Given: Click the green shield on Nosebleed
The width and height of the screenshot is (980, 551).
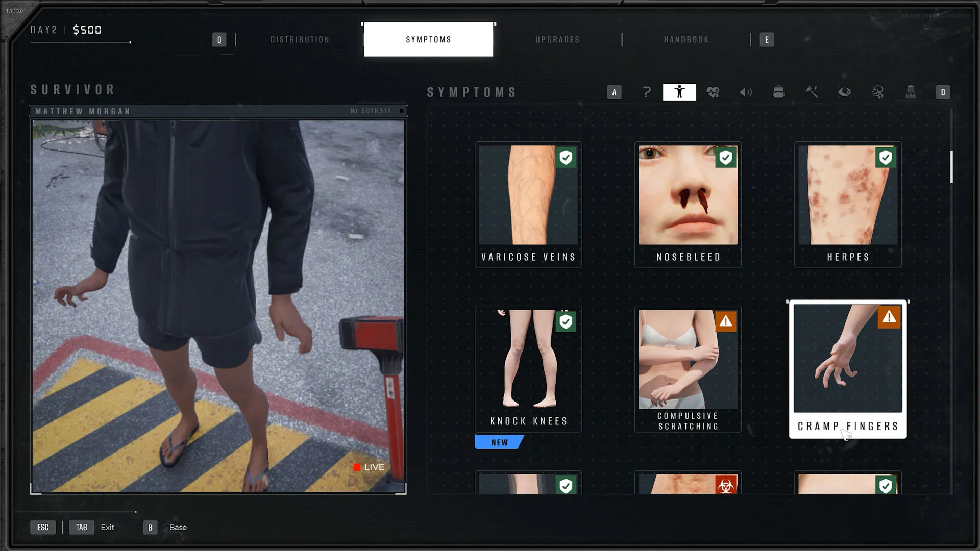Looking at the screenshot, I should tap(726, 158).
